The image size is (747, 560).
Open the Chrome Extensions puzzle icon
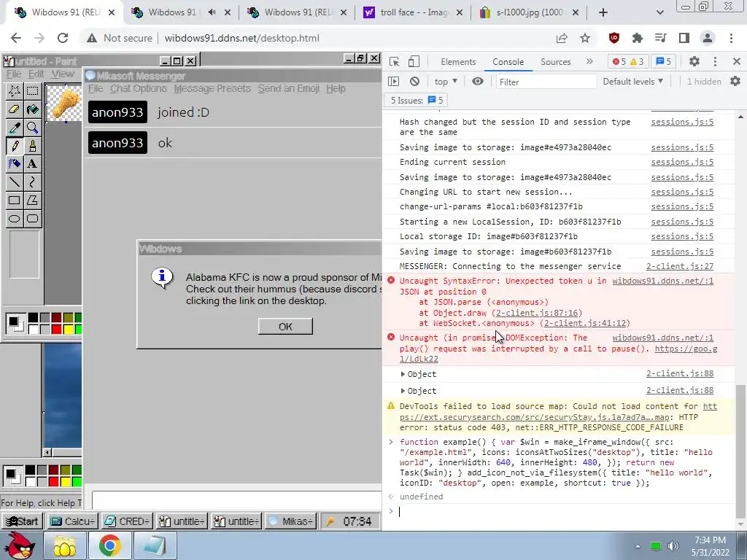point(637,38)
